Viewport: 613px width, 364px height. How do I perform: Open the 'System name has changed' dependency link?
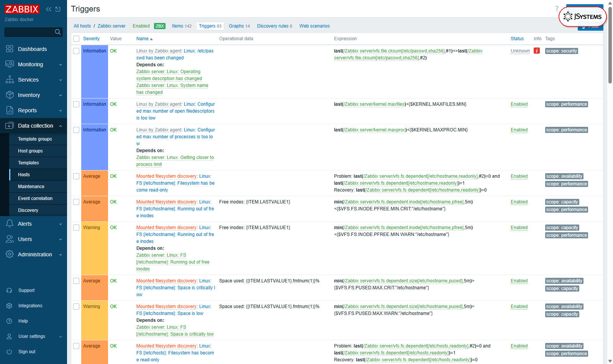click(x=172, y=89)
